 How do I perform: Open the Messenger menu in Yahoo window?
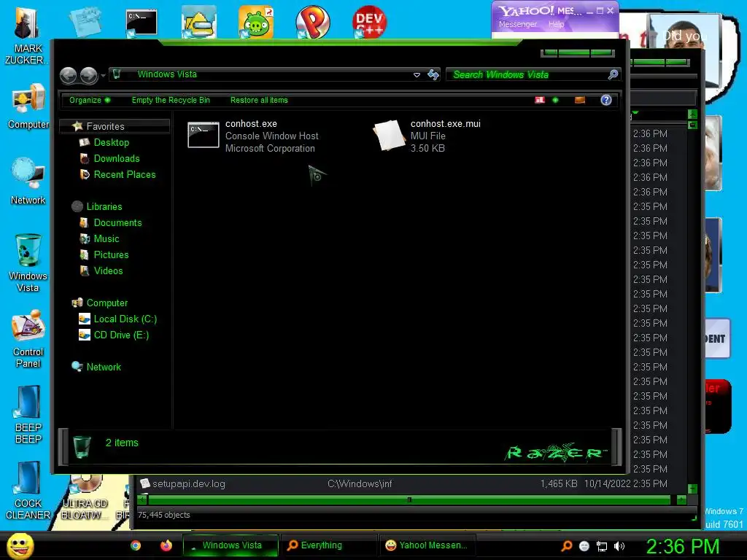tap(518, 24)
